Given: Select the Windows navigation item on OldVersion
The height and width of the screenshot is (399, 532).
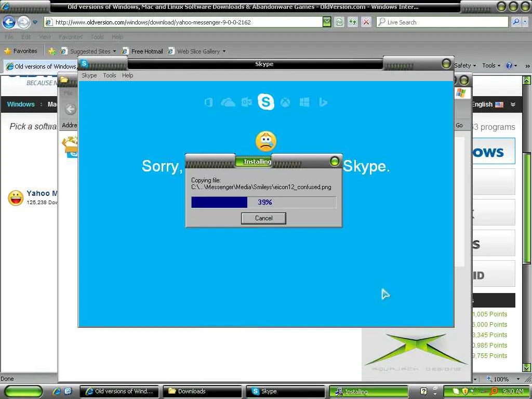Looking at the screenshot, I should 21,104.
